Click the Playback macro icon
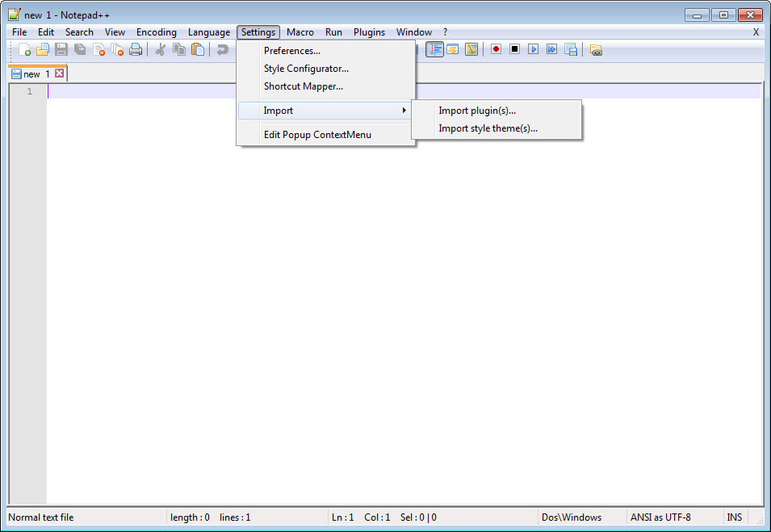 pos(533,49)
